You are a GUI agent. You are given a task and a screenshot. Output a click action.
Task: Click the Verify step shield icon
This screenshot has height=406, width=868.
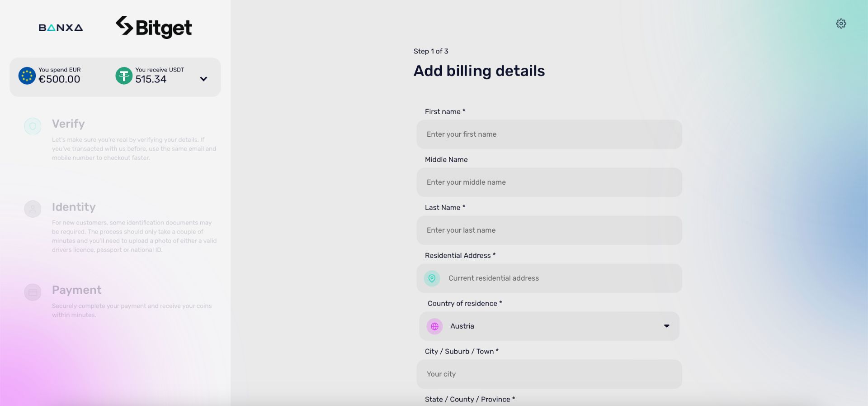(x=33, y=126)
